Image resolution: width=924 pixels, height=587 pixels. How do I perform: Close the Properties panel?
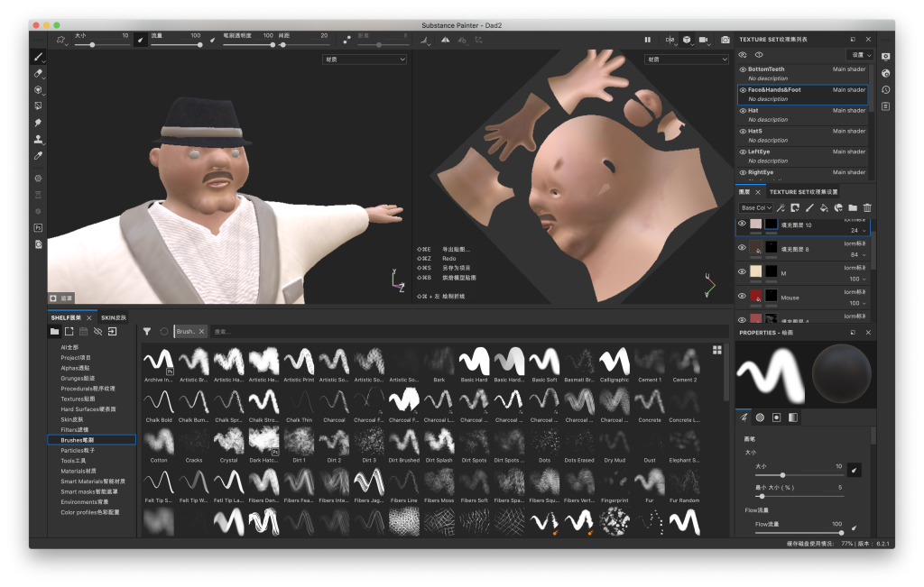click(x=868, y=333)
